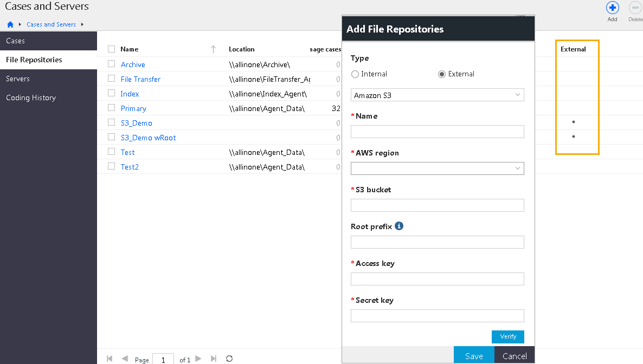This screenshot has width=643, height=364.
Task: Click the refresh icon in pagination bar
Action: pyautogui.click(x=229, y=359)
